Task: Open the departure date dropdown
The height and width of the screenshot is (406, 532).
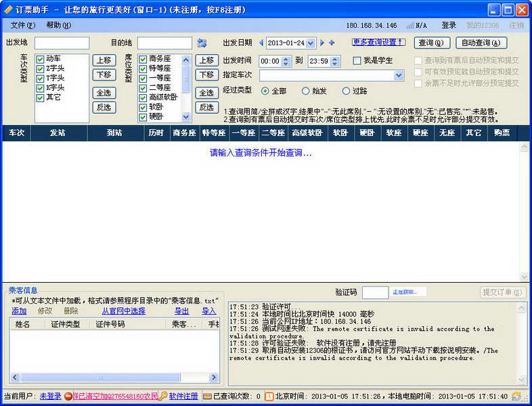Action: [310, 43]
